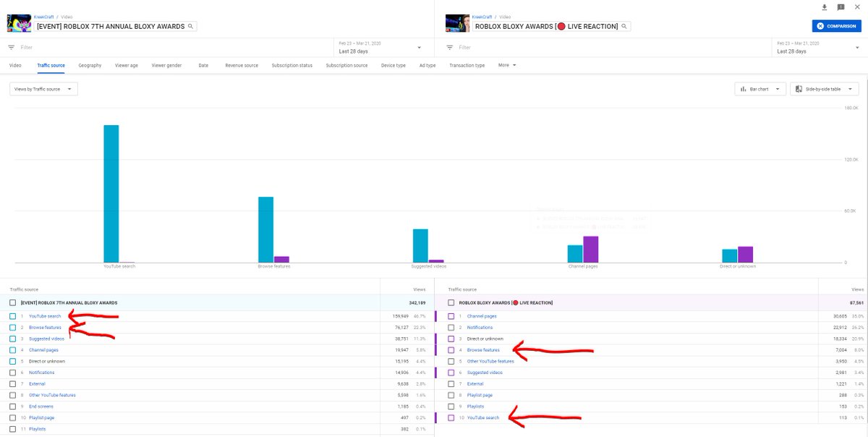Screen dimensions: 868x437
Task: Click the COMPARISON button
Action: tap(836, 26)
